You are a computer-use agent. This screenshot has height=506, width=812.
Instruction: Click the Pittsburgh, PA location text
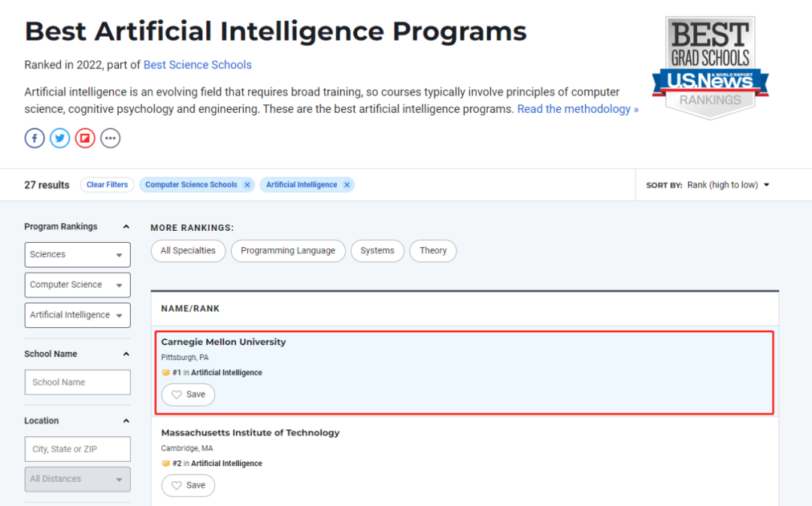185,357
